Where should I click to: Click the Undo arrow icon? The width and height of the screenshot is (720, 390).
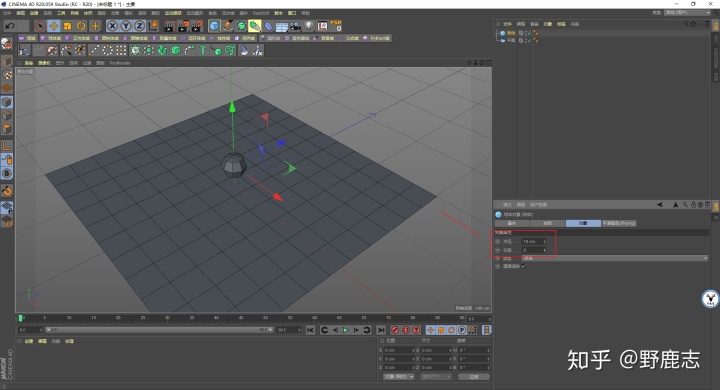tap(10, 26)
